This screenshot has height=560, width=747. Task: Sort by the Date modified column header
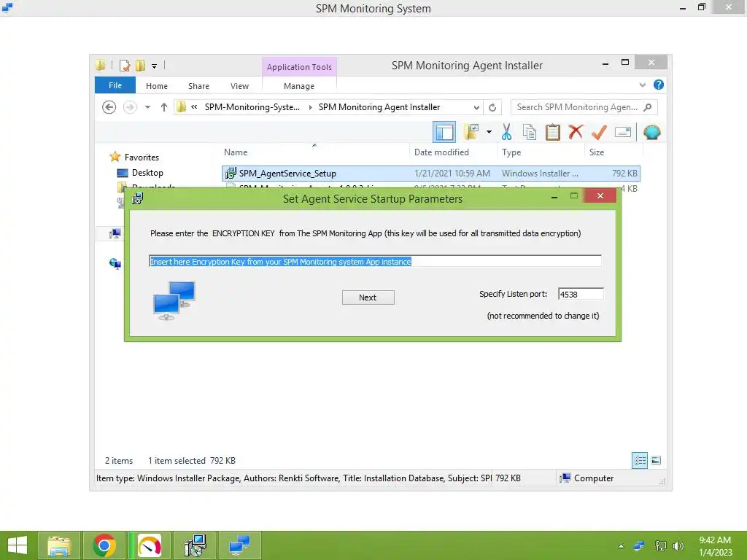pyautogui.click(x=441, y=152)
